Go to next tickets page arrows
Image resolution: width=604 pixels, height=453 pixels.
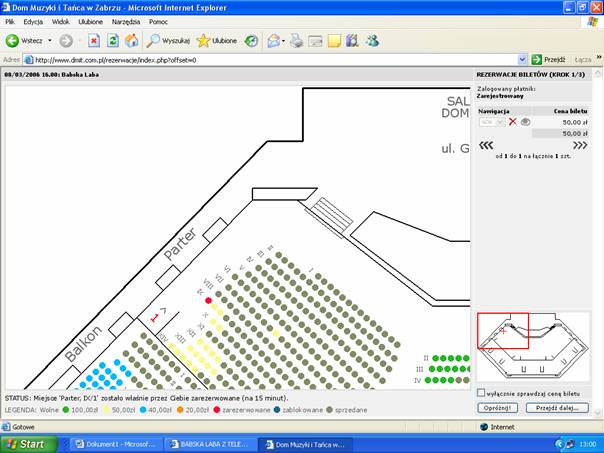579,144
